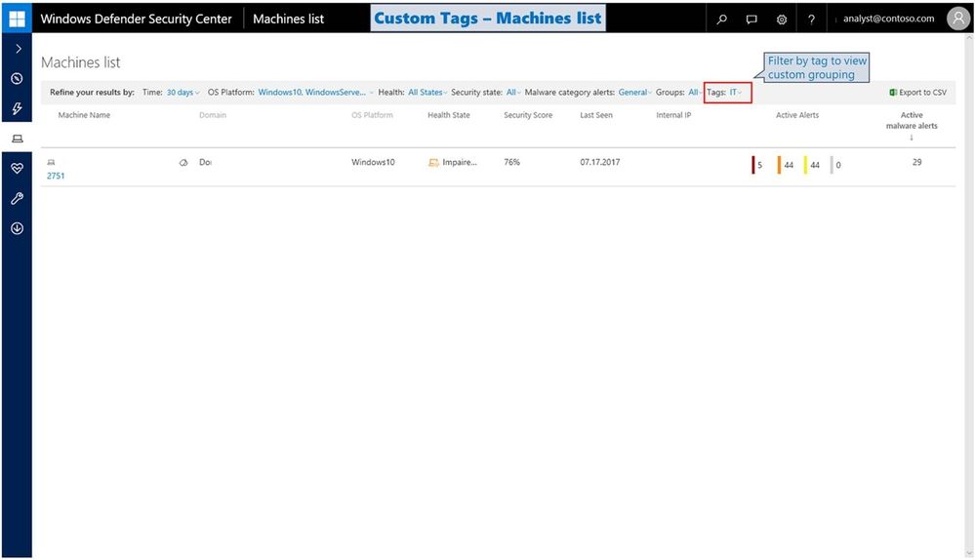Sort by Active Alerts column header
Viewport: 975px width, 560px height.
click(797, 115)
